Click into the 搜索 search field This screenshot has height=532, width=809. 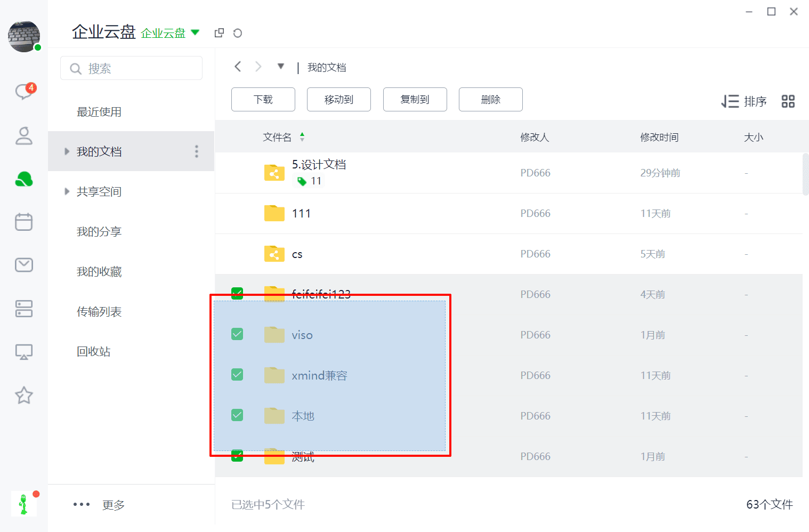(132, 68)
